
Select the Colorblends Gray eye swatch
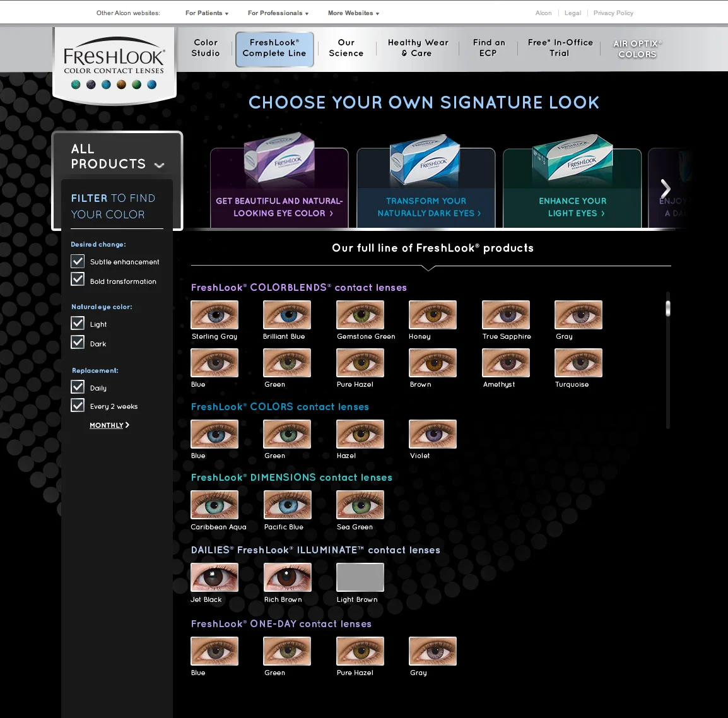(x=578, y=315)
